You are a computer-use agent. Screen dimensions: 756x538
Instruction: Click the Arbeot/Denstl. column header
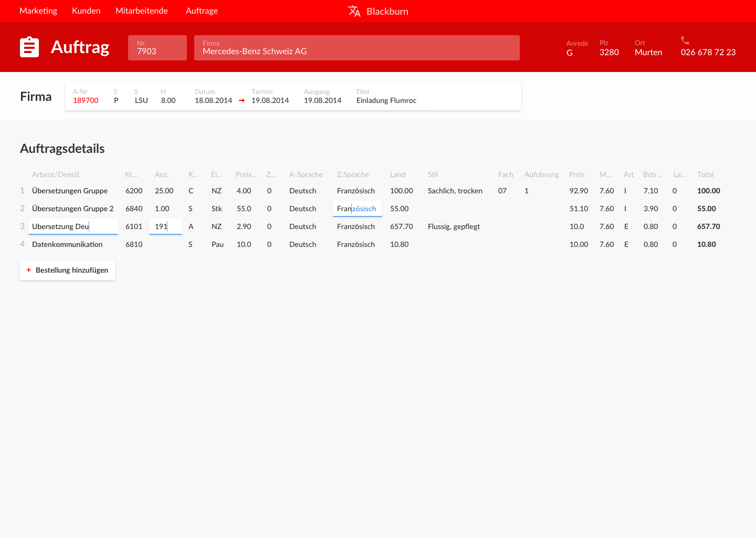(x=56, y=174)
